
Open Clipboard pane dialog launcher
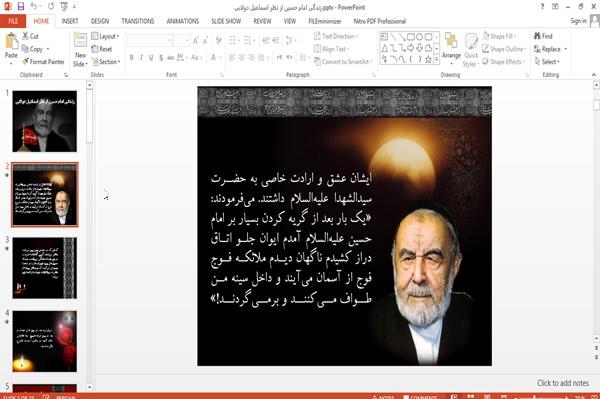point(66,75)
